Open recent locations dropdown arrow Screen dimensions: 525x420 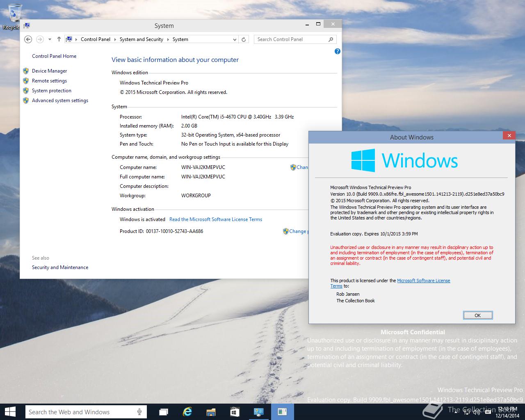(x=50, y=39)
